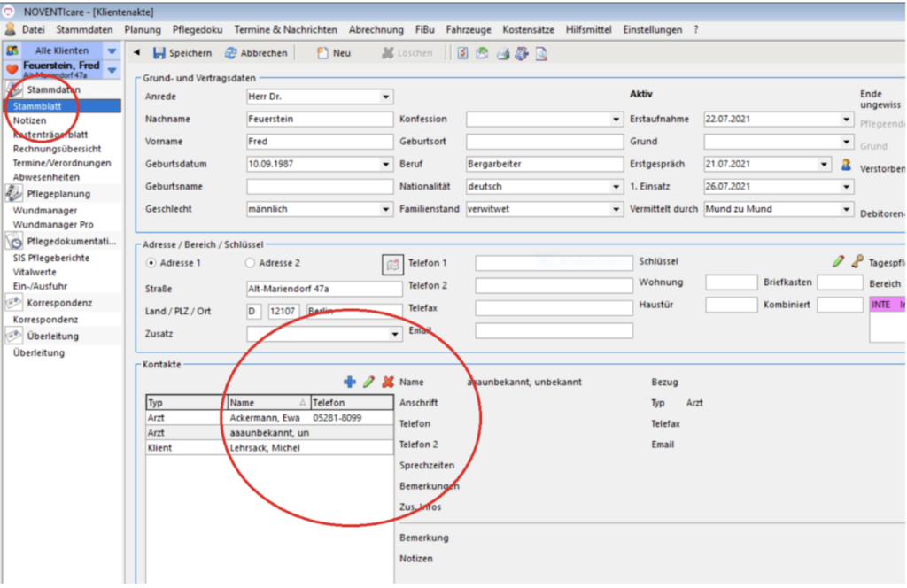Click the Straße input field

324,289
